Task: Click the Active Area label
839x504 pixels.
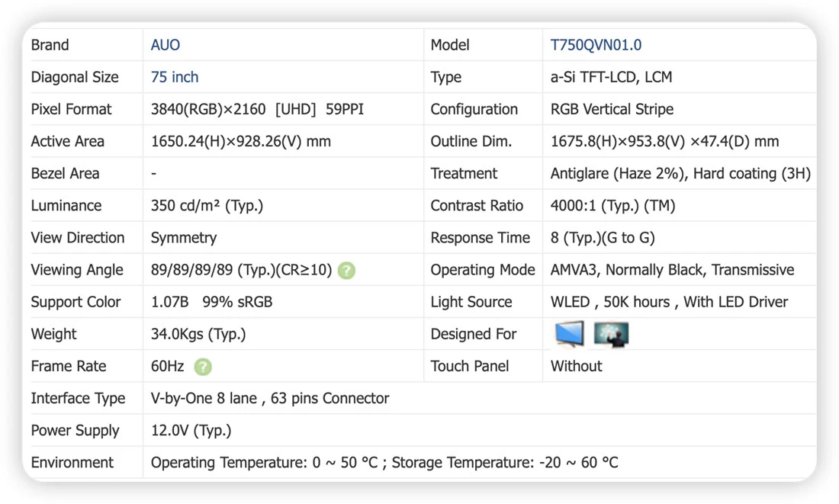Action: click(67, 141)
